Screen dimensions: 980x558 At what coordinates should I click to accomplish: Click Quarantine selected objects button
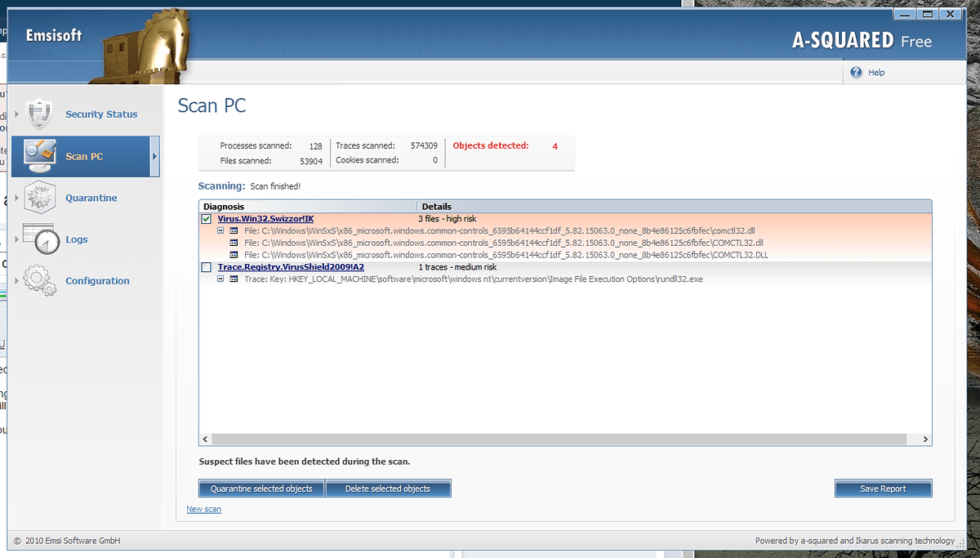click(261, 489)
